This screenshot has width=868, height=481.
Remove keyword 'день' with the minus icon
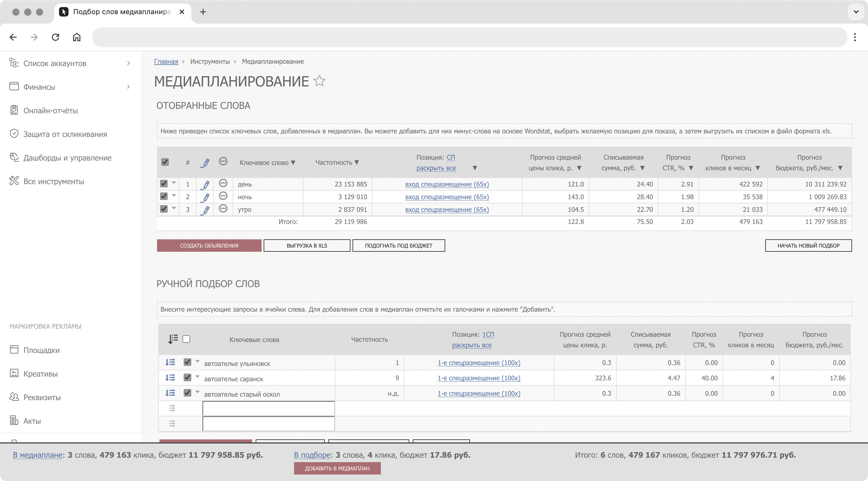click(x=223, y=183)
